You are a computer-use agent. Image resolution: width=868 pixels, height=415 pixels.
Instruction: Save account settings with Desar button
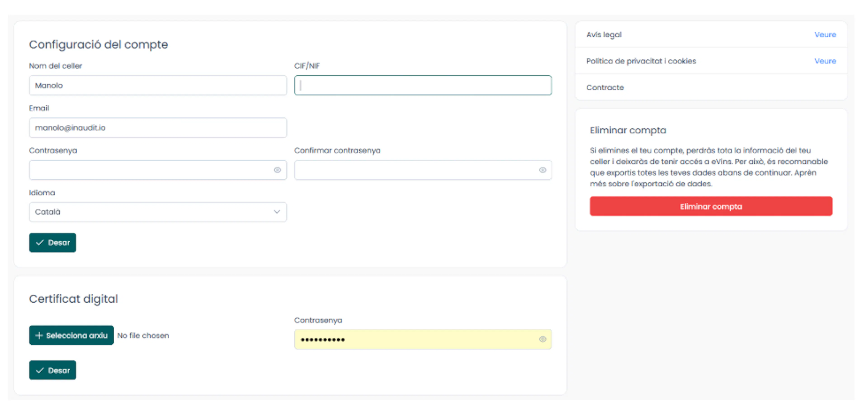(53, 243)
